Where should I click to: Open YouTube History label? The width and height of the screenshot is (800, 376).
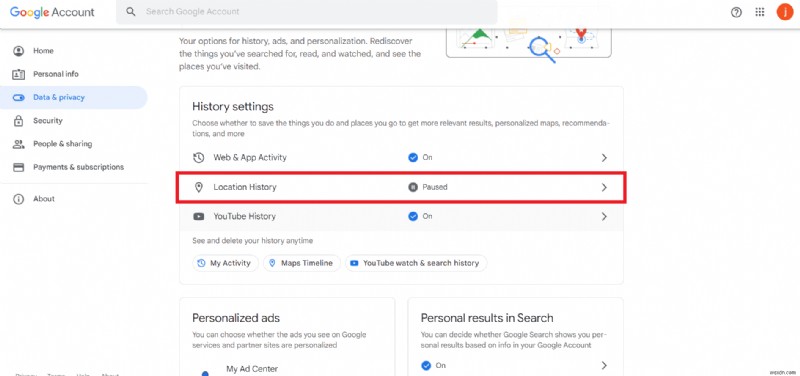(244, 216)
